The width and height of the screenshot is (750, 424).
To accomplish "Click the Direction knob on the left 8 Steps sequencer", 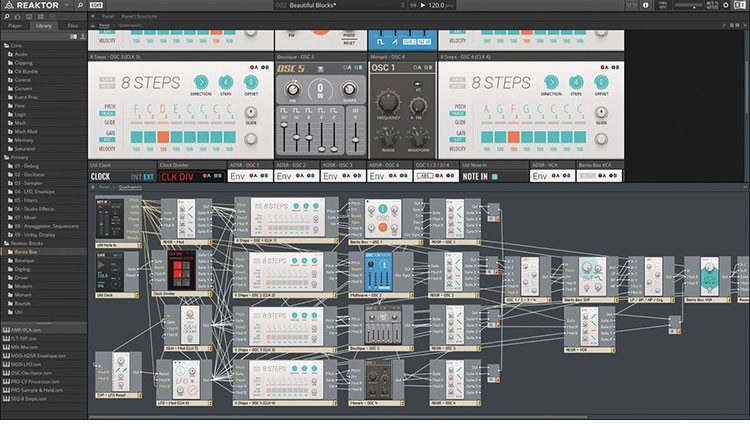I will click(199, 82).
